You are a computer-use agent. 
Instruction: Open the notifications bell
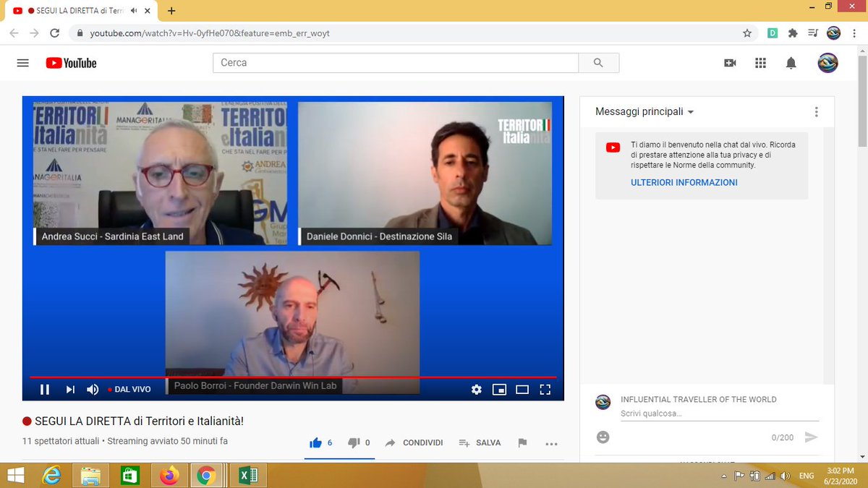point(791,63)
